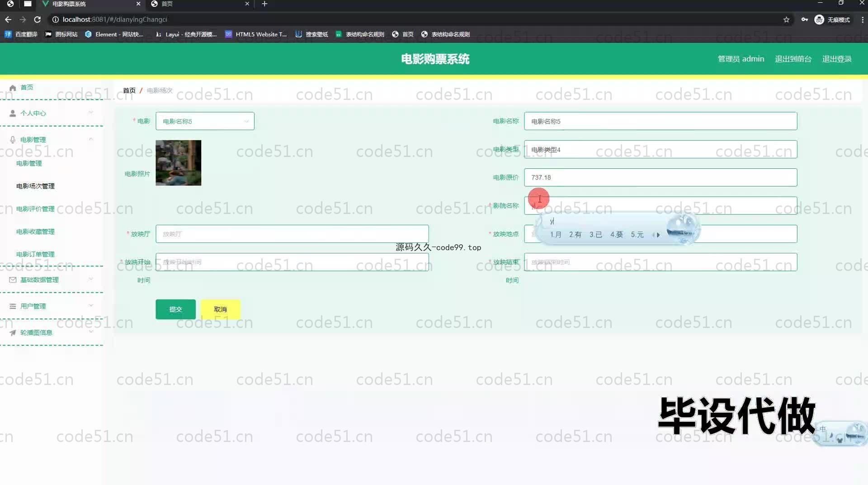Click the 轮播图信息 paper plane icon
868x485 pixels.
13,333
